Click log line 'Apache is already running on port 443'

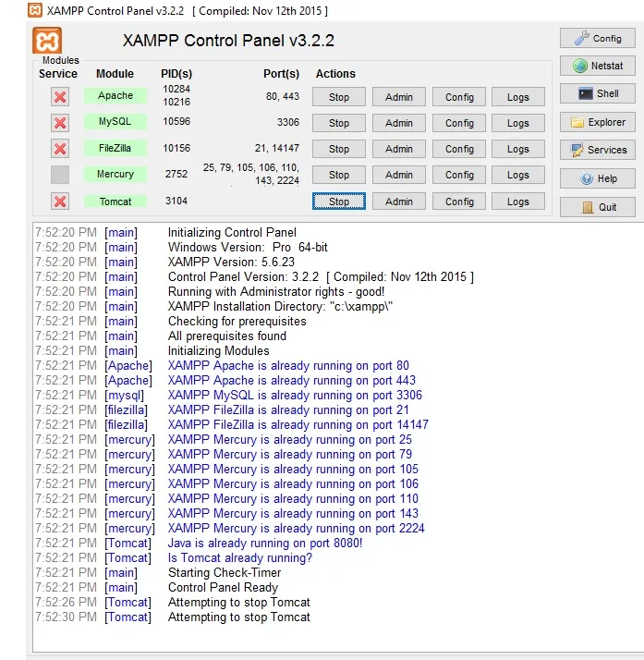pyautogui.click(x=291, y=380)
